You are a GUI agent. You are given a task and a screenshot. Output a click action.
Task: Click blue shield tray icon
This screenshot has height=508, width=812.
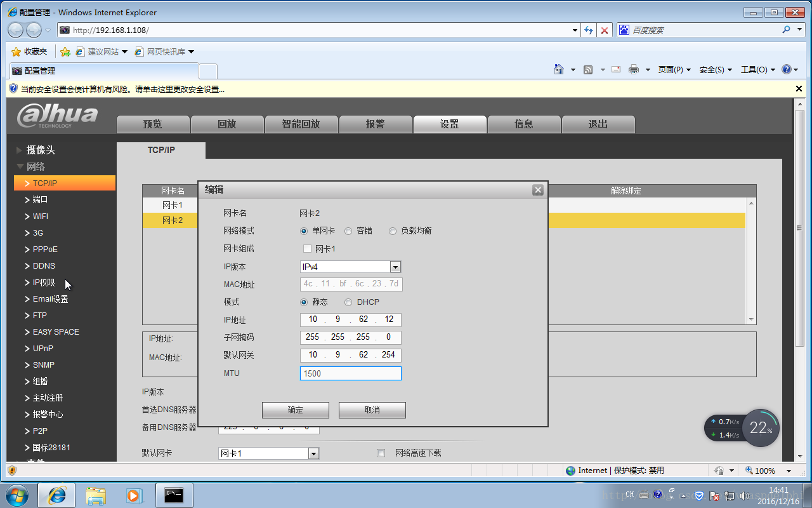pyautogui.click(x=699, y=495)
